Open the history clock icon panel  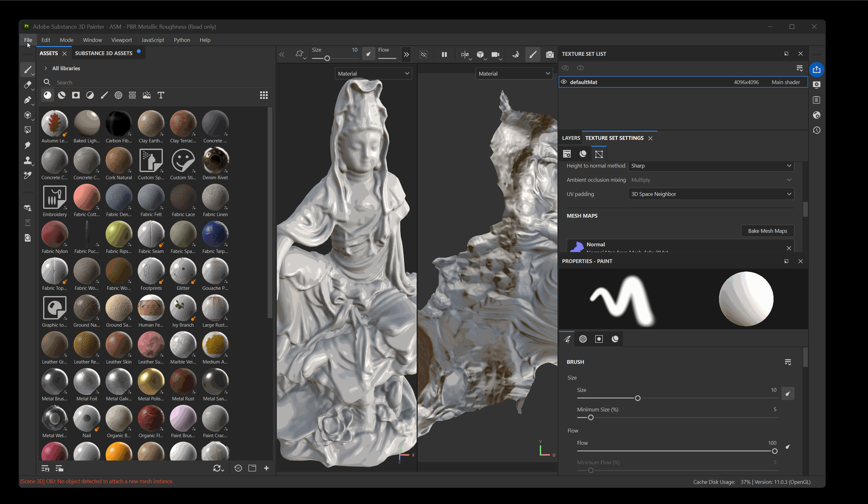(816, 130)
